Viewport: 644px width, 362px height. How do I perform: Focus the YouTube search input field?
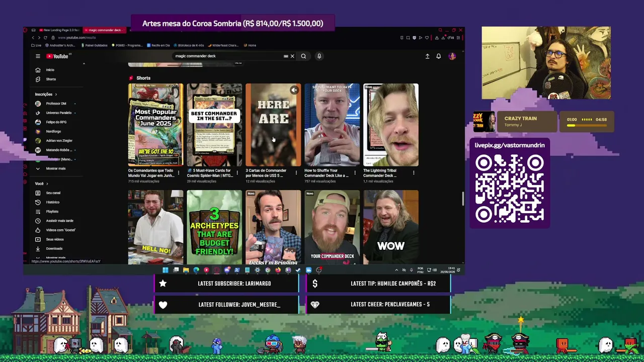tap(227, 56)
